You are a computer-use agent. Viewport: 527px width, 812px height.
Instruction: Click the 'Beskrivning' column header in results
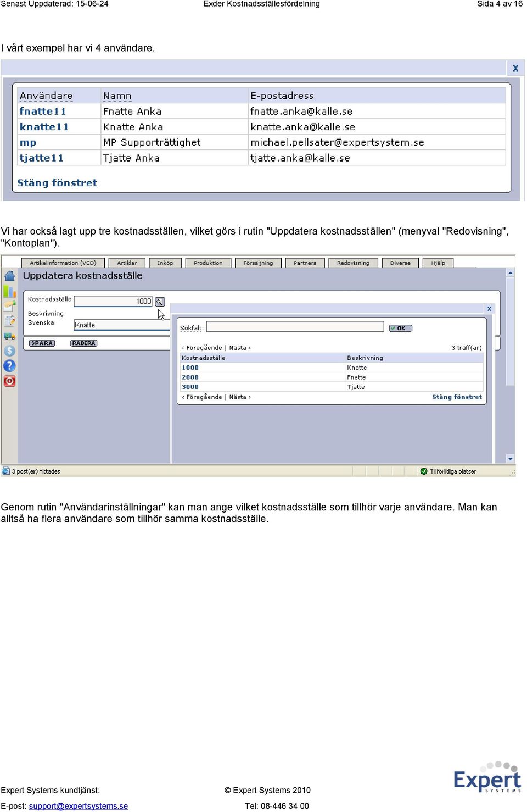pos(365,358)
